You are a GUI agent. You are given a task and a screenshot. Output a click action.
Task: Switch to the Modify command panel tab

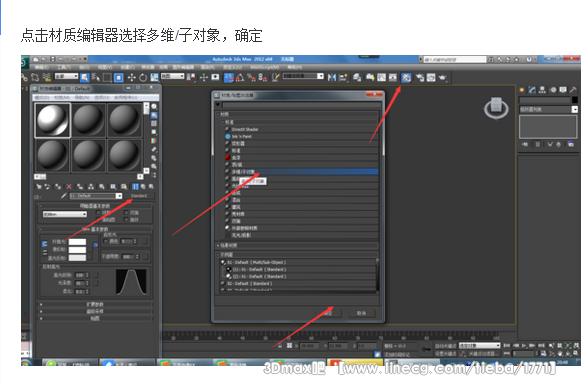coord(532,90)
